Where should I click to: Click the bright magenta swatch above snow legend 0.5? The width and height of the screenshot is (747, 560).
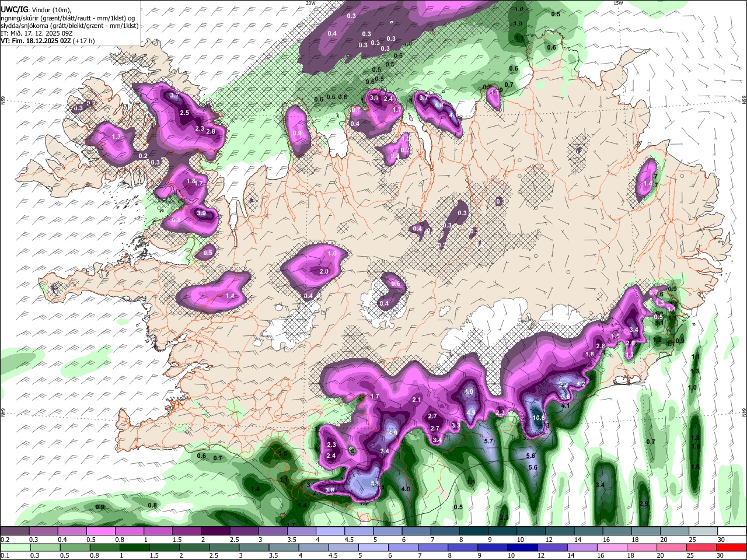click(100, 531)
